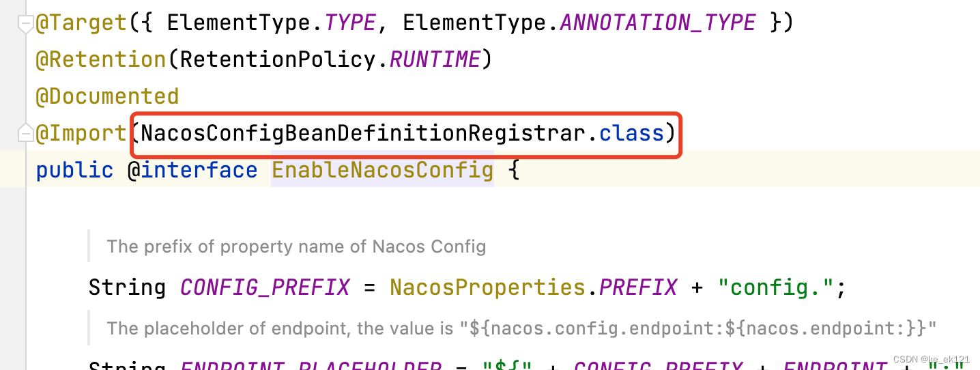Collapse the fold marker beside @Import
The height and width of the screenshot is (370, 980).
click(26, 134)
